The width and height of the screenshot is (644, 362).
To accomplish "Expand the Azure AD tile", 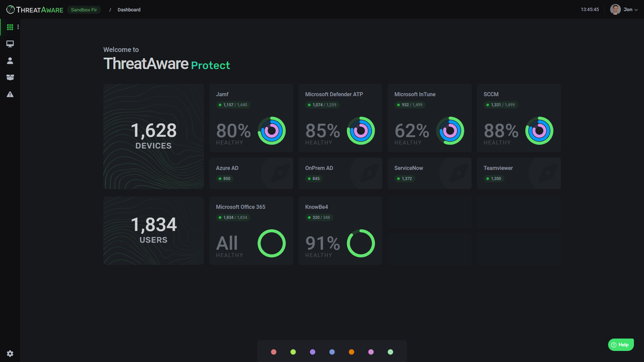I will [251, 173].
